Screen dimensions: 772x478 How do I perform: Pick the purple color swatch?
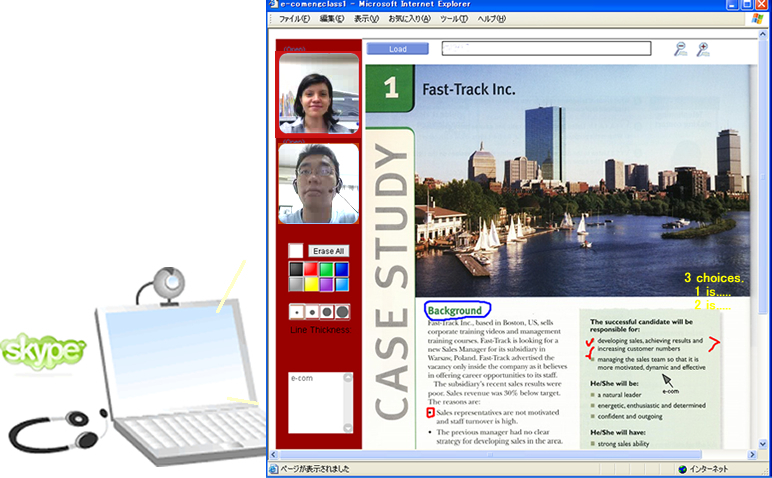tap(326, 284)
